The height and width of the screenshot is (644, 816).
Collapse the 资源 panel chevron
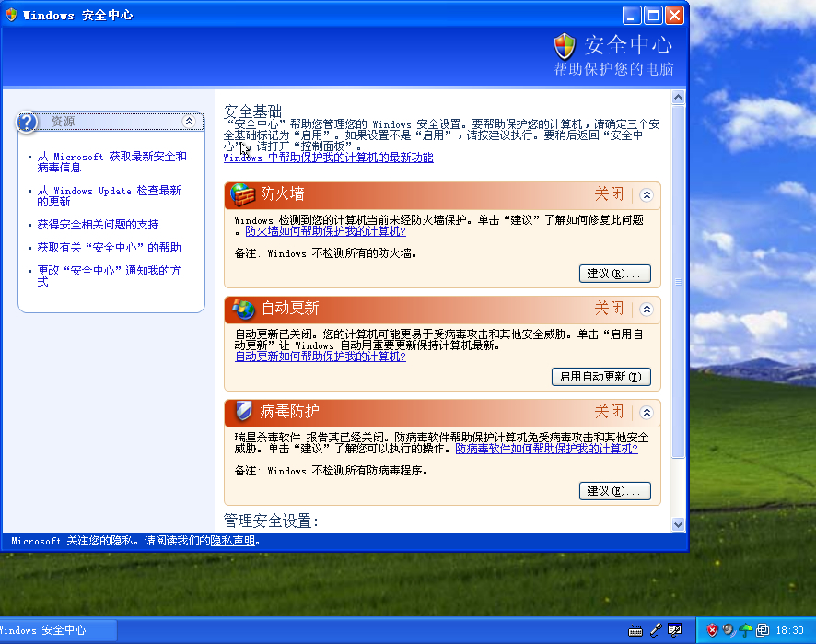(x=189, y=122)
